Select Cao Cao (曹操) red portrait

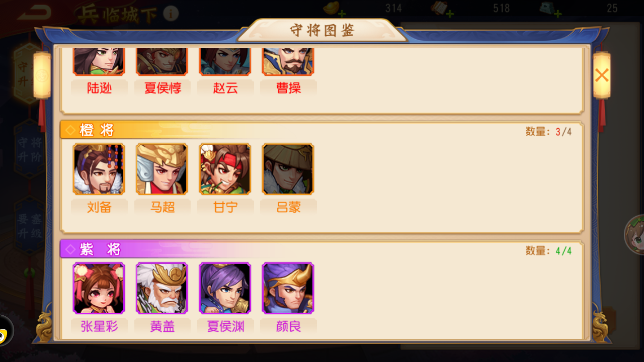(288, 61)
